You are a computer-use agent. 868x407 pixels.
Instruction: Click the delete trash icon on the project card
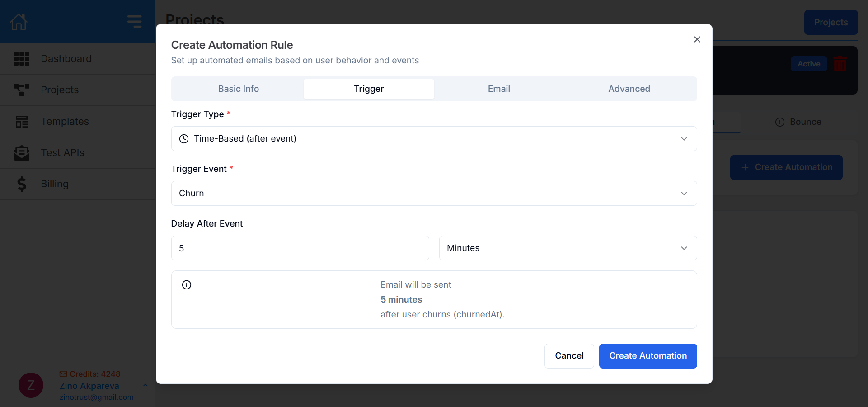pos(840,64)
